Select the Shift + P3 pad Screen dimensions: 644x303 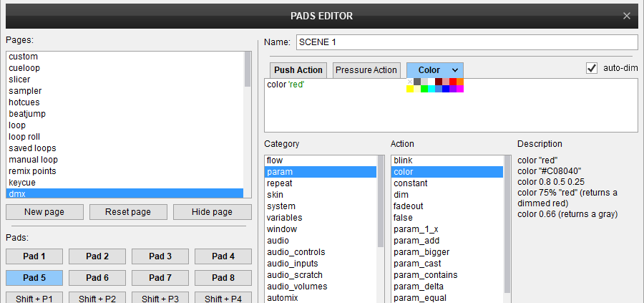(160, 298)
